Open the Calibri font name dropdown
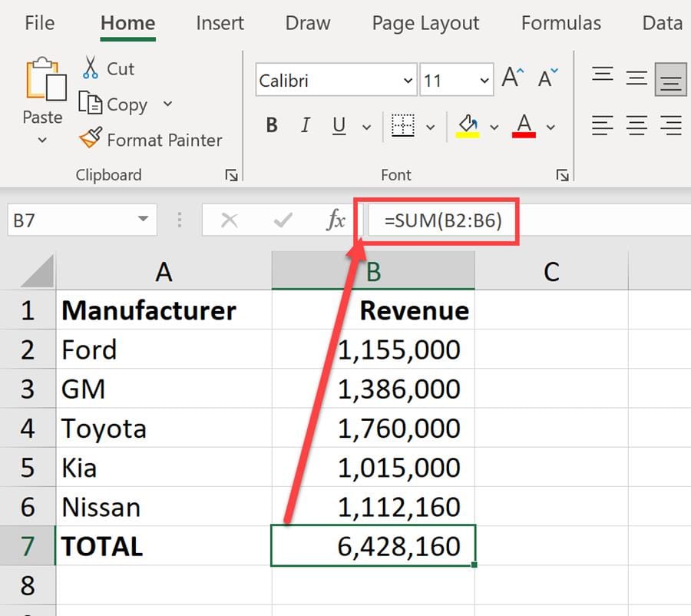 pos(407,80)
